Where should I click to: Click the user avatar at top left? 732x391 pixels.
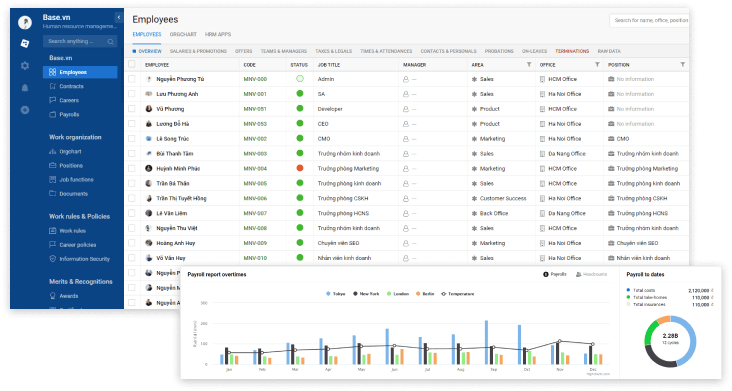point(25,22)
